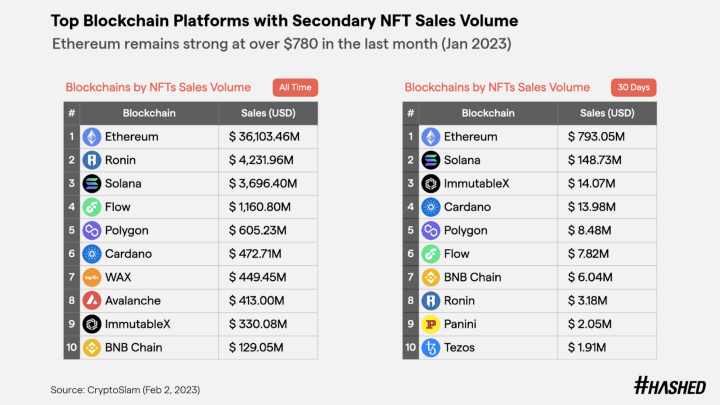
Task: Select the All Time tag
Action: coord(295,88)
